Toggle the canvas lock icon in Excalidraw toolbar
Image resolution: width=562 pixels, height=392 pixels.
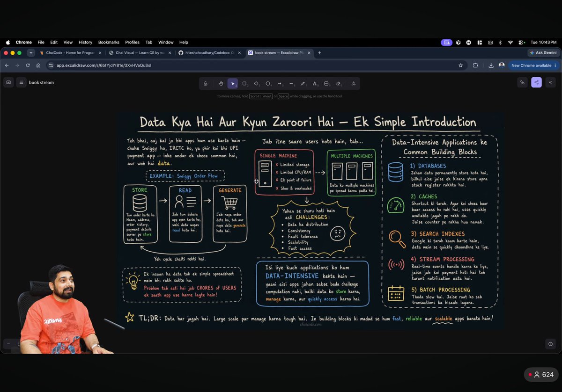206,83
